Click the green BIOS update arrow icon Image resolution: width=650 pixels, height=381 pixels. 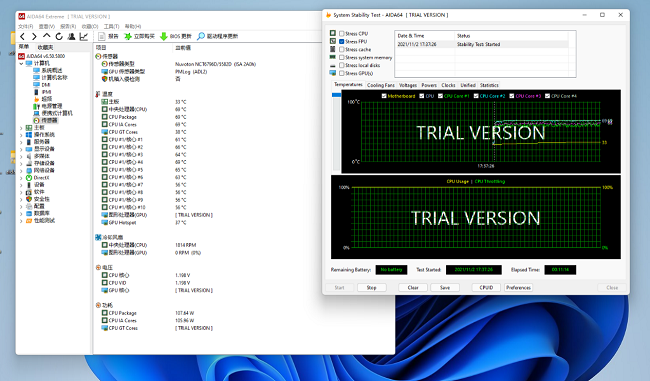[164, 36]
